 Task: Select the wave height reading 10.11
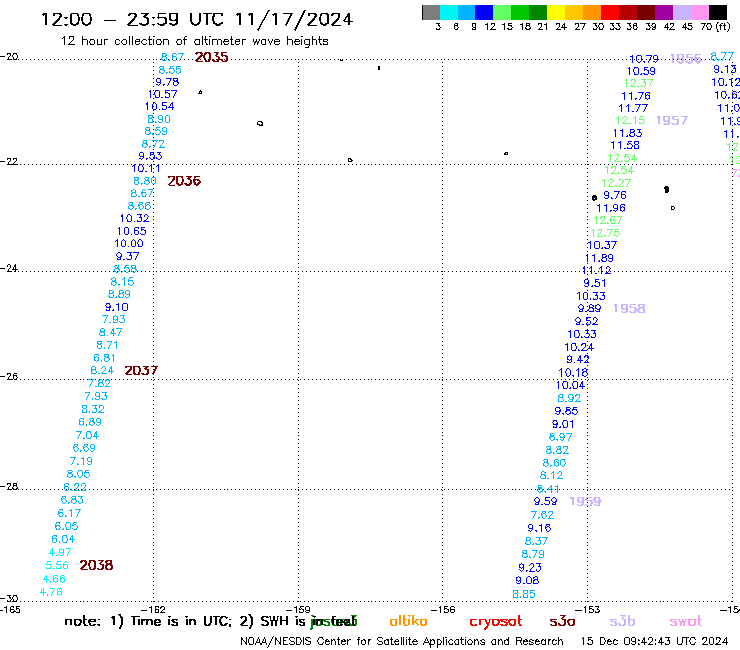[146, 169]
